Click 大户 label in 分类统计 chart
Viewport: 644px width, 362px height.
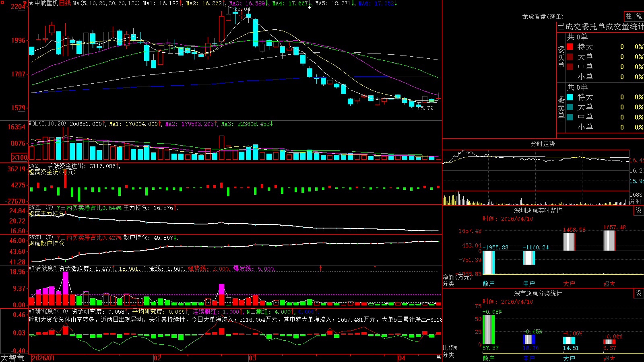[x=569, y=358]
